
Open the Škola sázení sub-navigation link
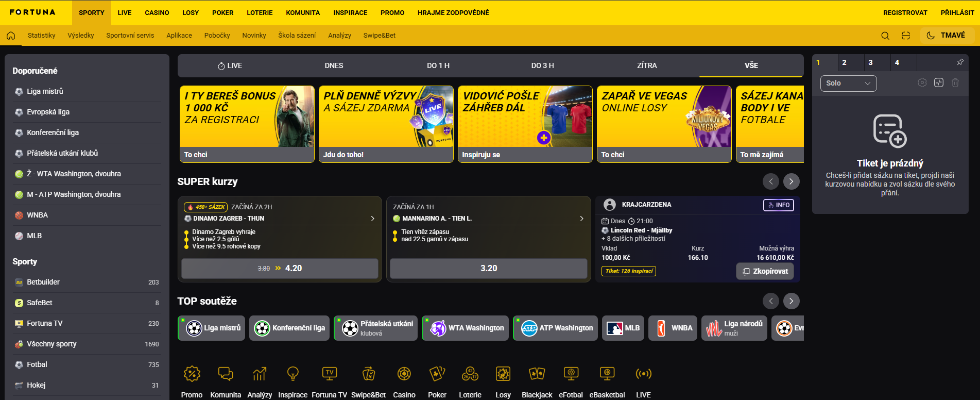click(x=297, y=36)
